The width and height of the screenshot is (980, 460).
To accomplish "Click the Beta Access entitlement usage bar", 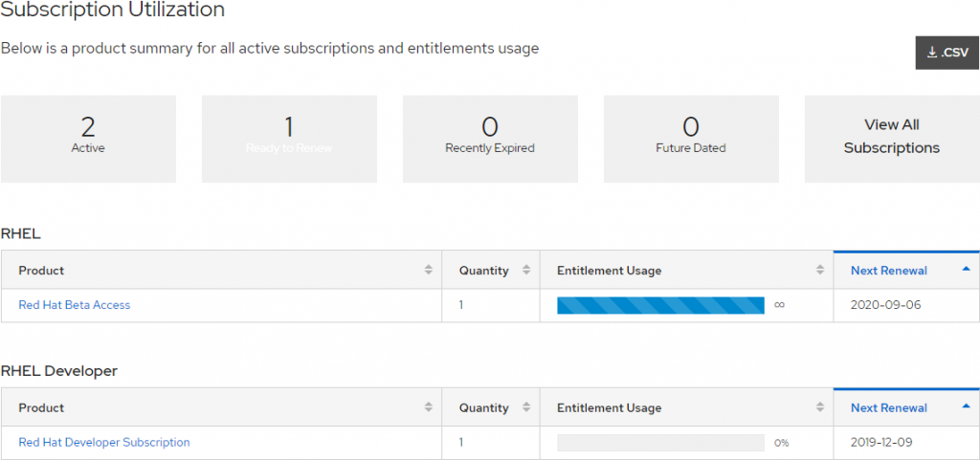I will (660, 305).
